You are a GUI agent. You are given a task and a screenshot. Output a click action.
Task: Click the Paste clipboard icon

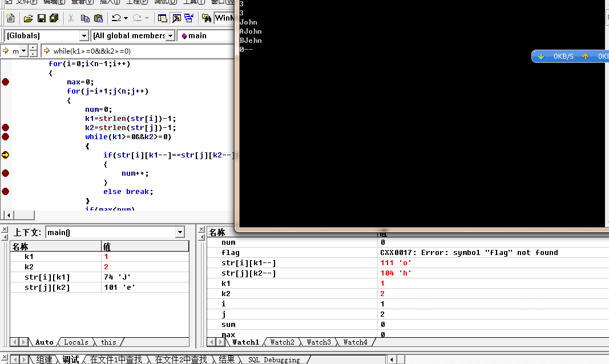pyautogui.click(x=99, y=18)
